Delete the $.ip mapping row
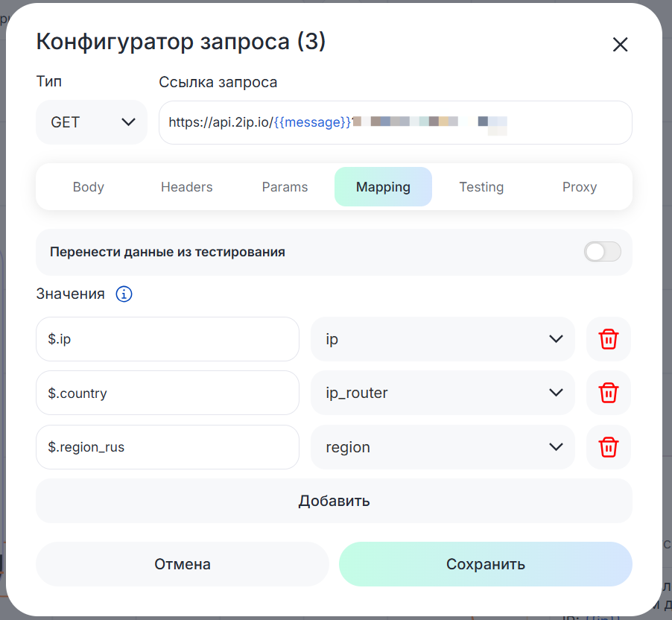The width and height of the screenshot is (672, 620). [608, 339]
